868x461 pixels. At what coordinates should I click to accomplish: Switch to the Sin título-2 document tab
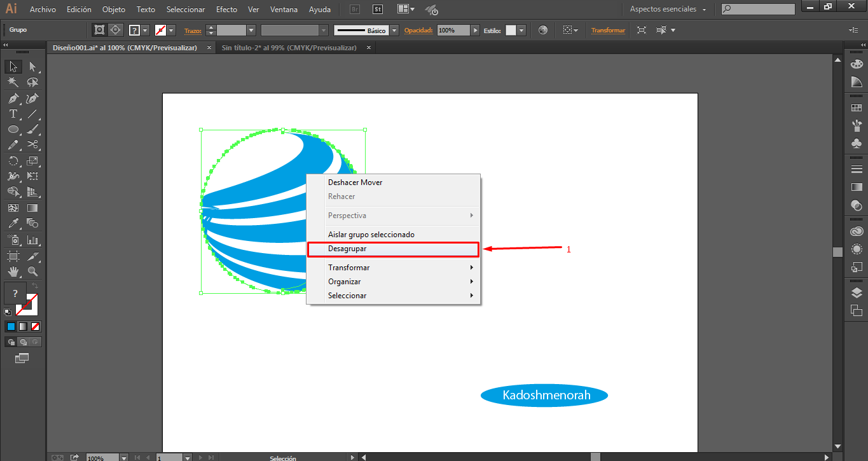[289, 48]
